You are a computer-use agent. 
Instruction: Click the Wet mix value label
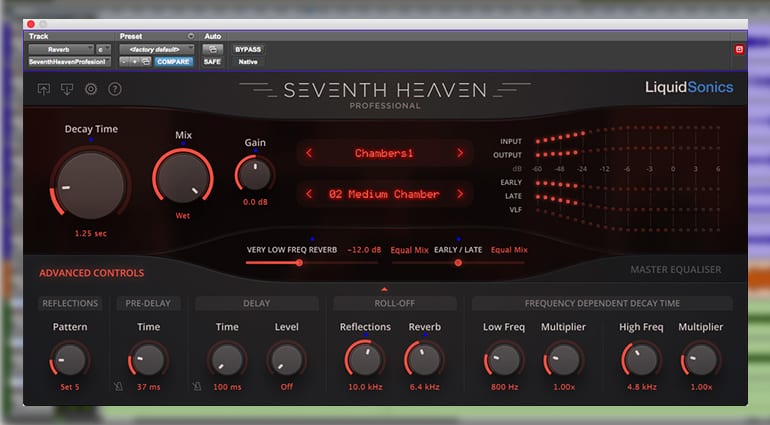[x=183, y=216]
